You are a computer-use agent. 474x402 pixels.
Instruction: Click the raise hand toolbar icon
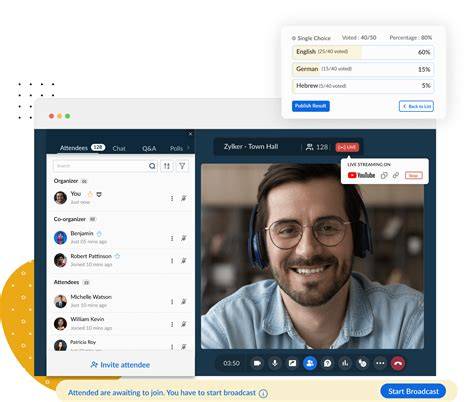(x=363, y=363)
